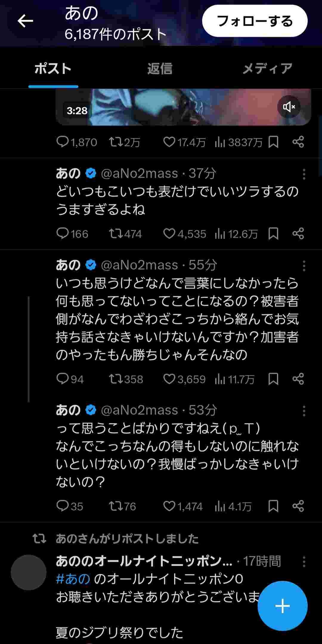Share the video post with 3837万 views
322x644 pixels.
pos(298,142)
